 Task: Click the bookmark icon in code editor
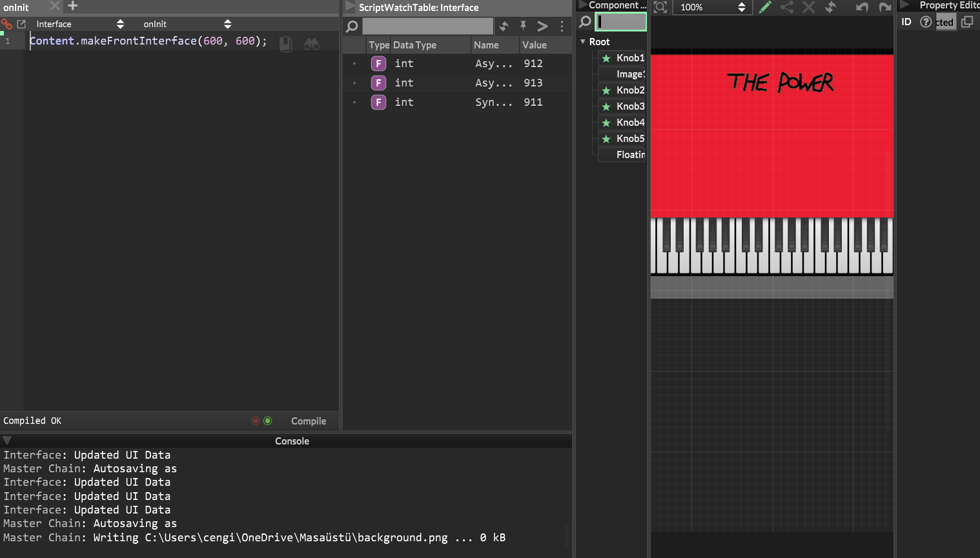point(286,44)
